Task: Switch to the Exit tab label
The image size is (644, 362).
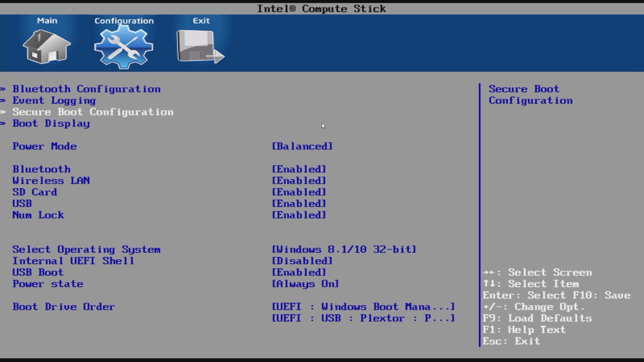Action: (201, 21)
